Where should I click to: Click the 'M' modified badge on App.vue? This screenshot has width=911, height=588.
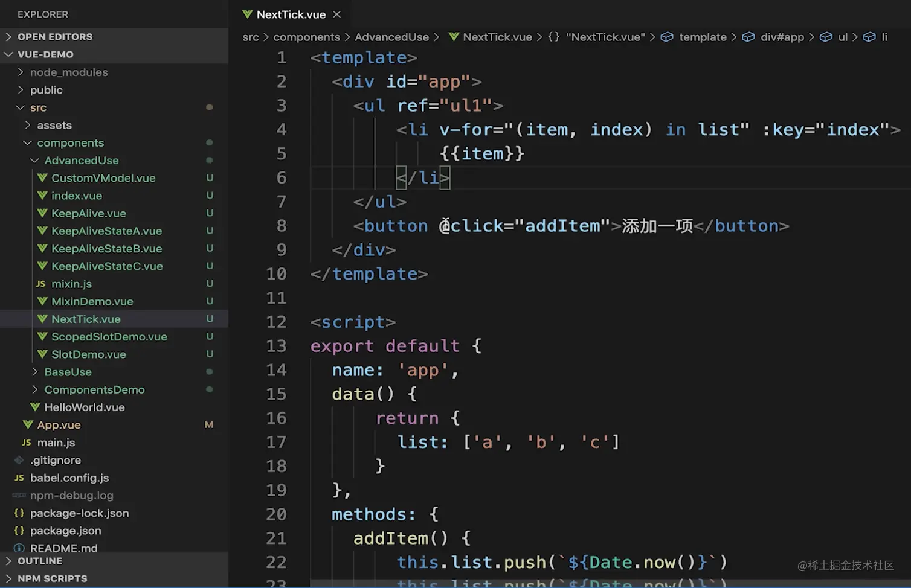coord(209,425)
